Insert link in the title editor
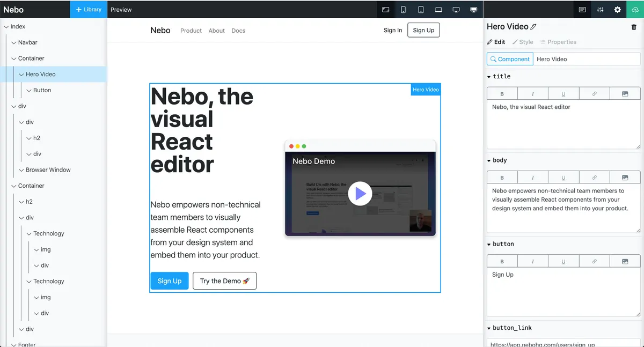This screenshot has width=644, height=347. tap(594, 94)
